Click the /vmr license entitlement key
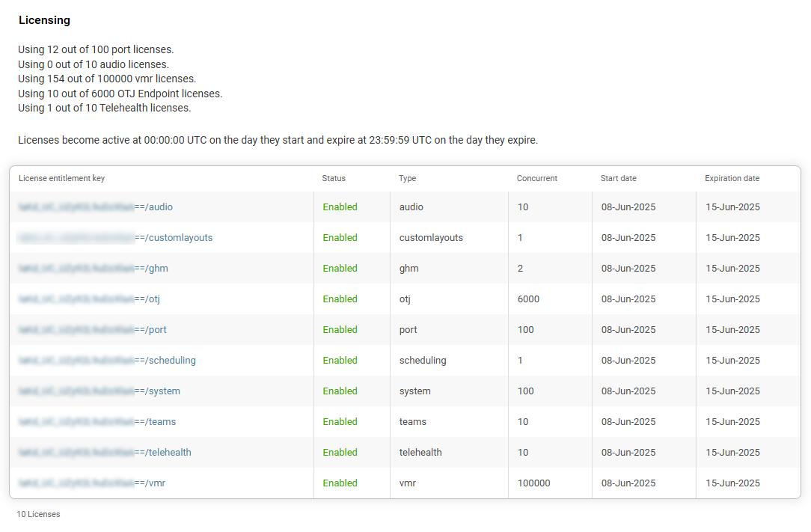811x532 pixels. coord(92,483)
